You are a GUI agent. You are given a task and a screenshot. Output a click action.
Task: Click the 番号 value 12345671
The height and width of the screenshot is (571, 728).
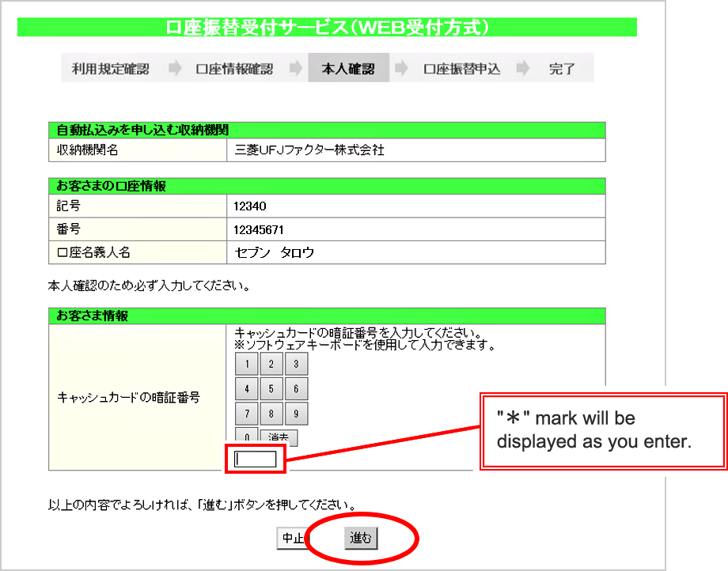click(259, 229)
